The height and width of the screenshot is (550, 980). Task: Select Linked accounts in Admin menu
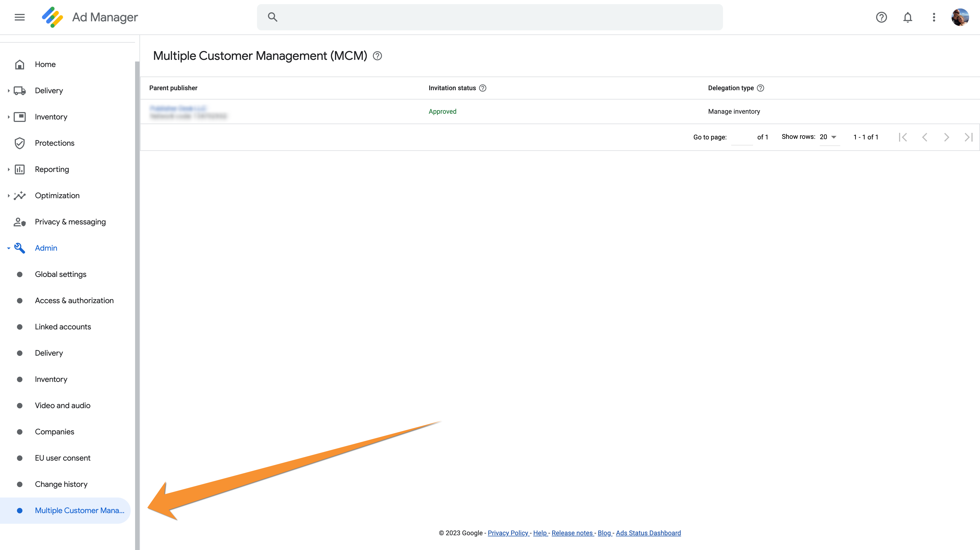(63, 327)
